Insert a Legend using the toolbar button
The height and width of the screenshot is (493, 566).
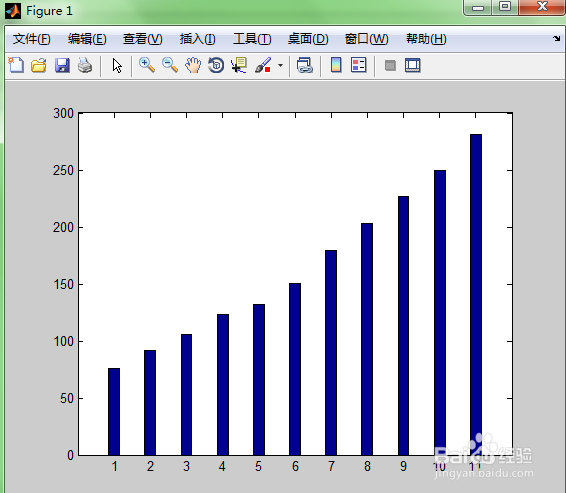(359, 65)
